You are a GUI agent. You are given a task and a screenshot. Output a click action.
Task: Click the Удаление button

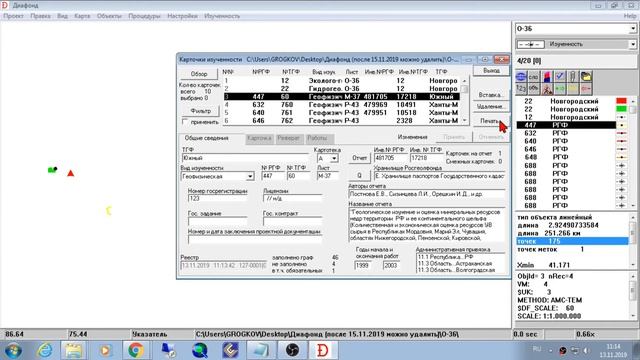[491, 107]
